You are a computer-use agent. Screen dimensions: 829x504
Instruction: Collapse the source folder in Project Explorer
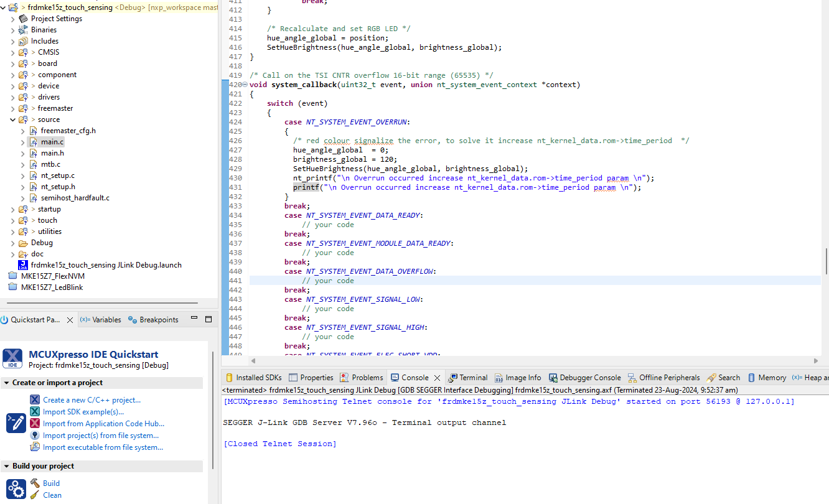[12, 119]
